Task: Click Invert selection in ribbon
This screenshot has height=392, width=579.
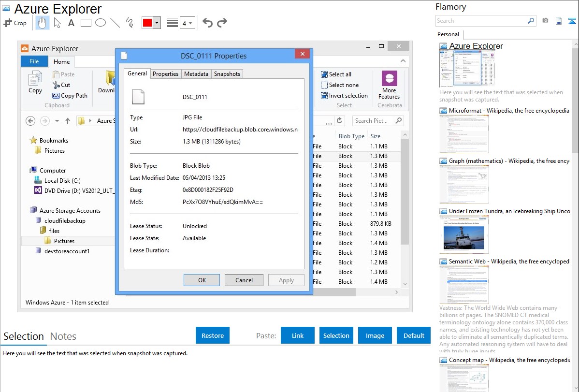Action: click(x=344, y=96)
